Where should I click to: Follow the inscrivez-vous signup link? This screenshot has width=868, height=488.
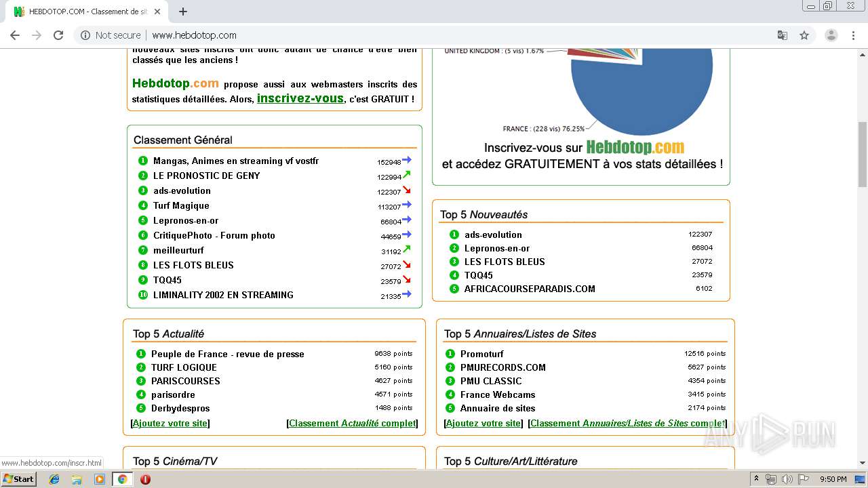click(x=300, y=98)
